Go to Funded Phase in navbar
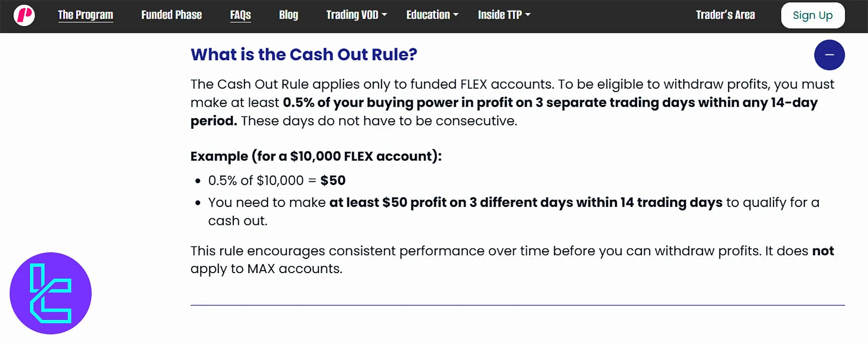Image resolution: width=868 pixels, height=344 pixels. pyautogui.click(x=171, y=15)
